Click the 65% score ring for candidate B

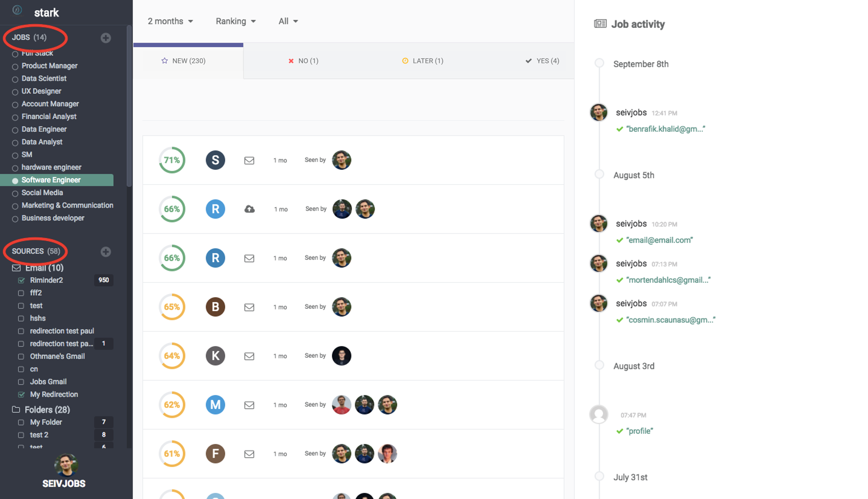[x=172, y=307]
